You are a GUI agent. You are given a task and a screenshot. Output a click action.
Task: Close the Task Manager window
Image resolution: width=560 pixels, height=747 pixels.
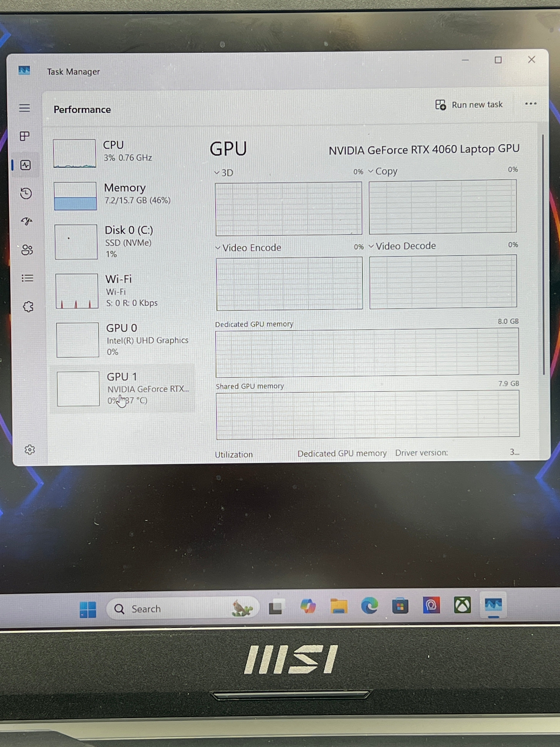coord(532,60)
